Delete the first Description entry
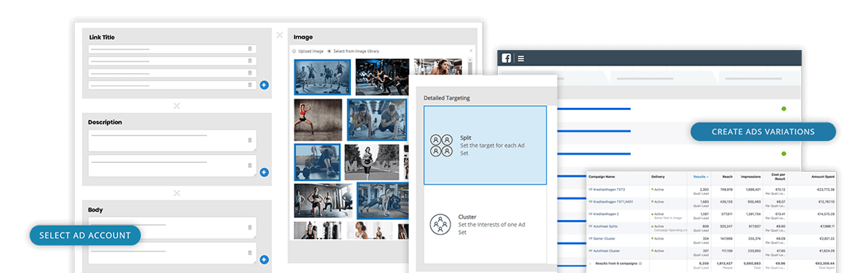 point(250,140)
